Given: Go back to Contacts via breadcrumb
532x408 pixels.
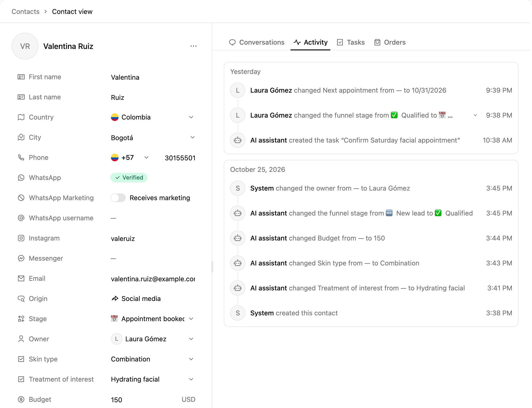Looking at the screenshot, I should pyautogui.click(x=25, y=12).
